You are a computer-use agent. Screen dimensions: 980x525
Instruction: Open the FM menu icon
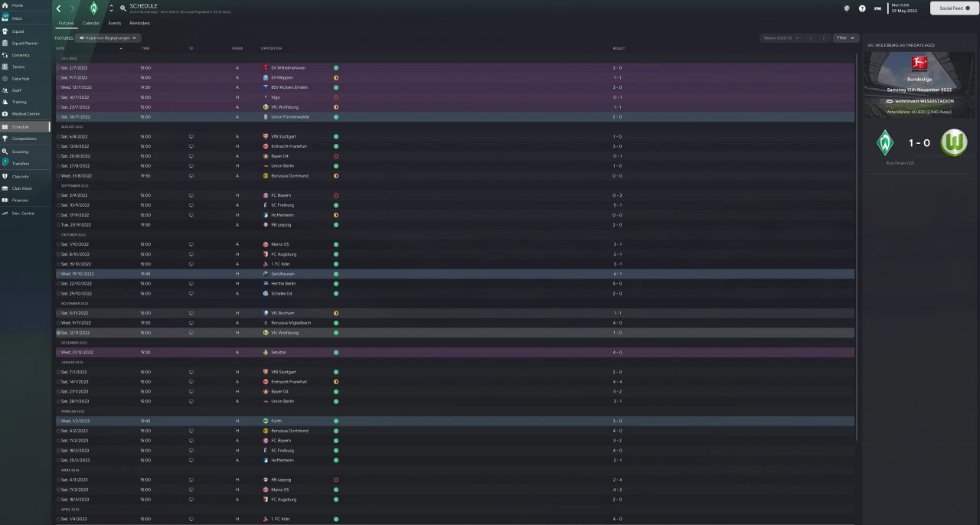click(x=877, y=8)
